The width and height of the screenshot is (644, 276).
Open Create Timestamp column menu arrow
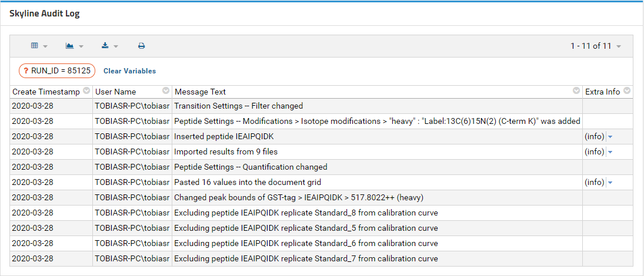[86, 91]
